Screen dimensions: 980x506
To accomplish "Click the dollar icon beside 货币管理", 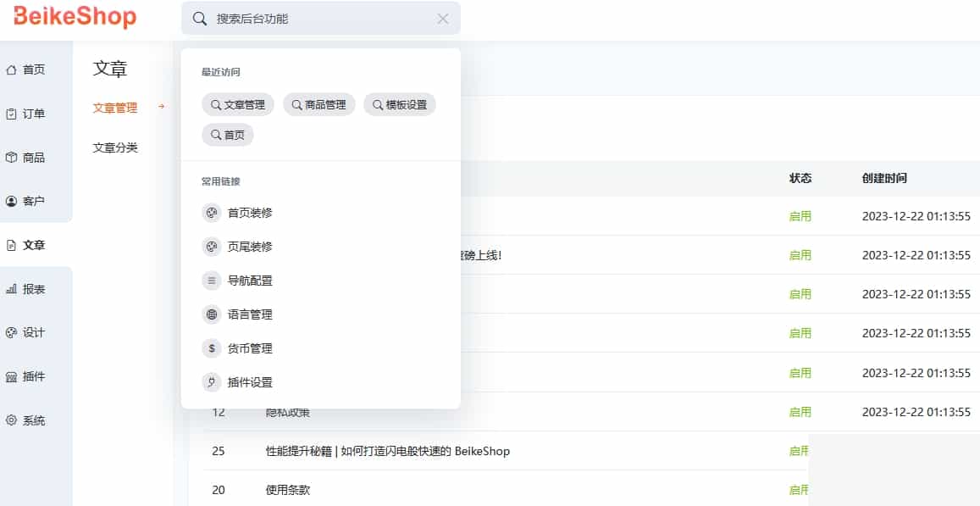I will coord(212,348).
